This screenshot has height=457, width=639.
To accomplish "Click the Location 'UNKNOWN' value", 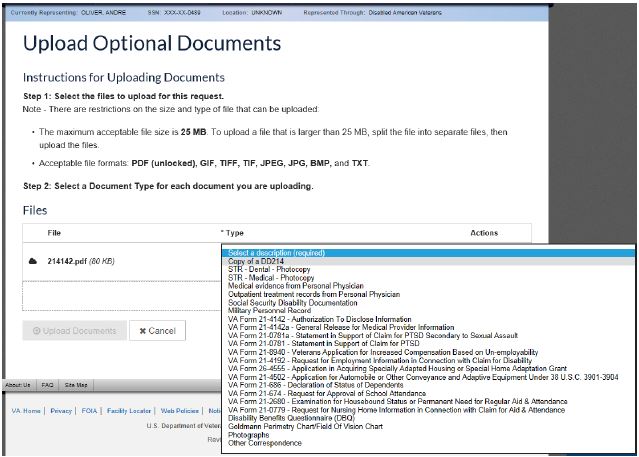I will tap(267, 13).
